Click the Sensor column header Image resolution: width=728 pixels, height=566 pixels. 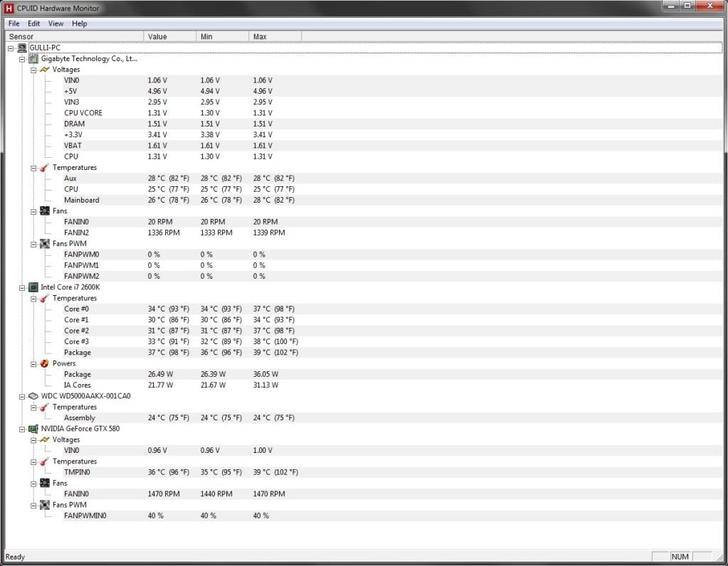click(74, 36)
